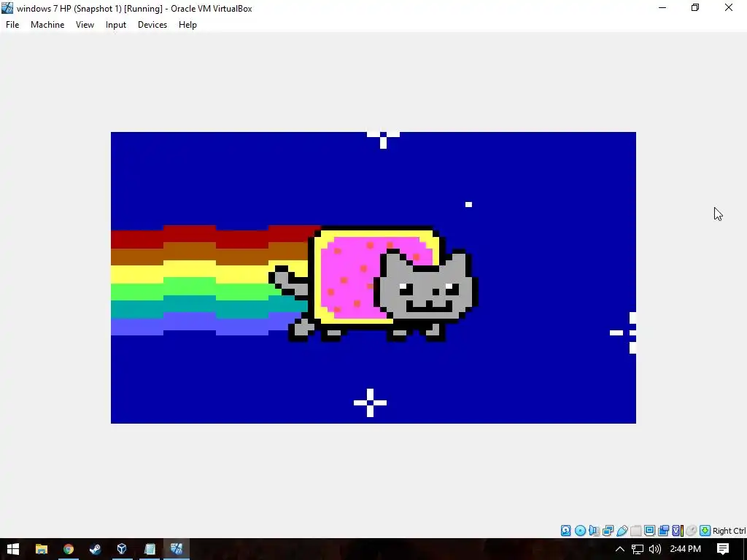The width and height of the screenshot is (747, 560).
Task: Open Notepad from the taskbar
Action: (150, 549)
